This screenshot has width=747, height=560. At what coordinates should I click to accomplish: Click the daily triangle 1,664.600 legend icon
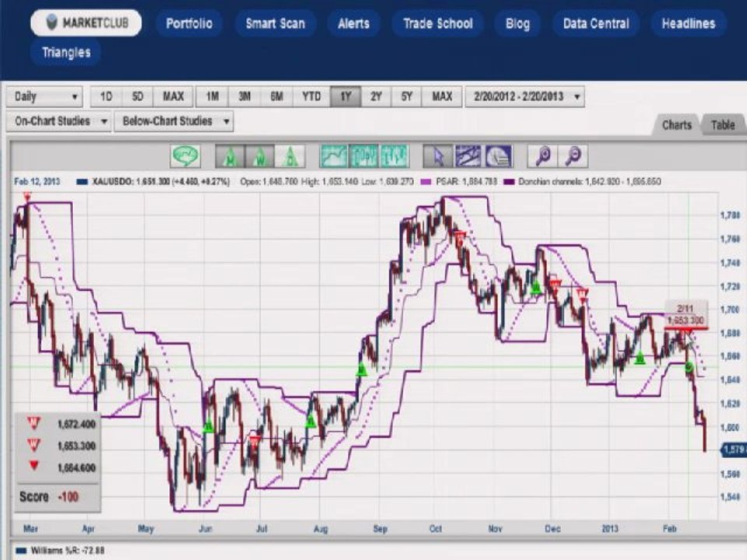pyautogui.click(x=33, y=465)
